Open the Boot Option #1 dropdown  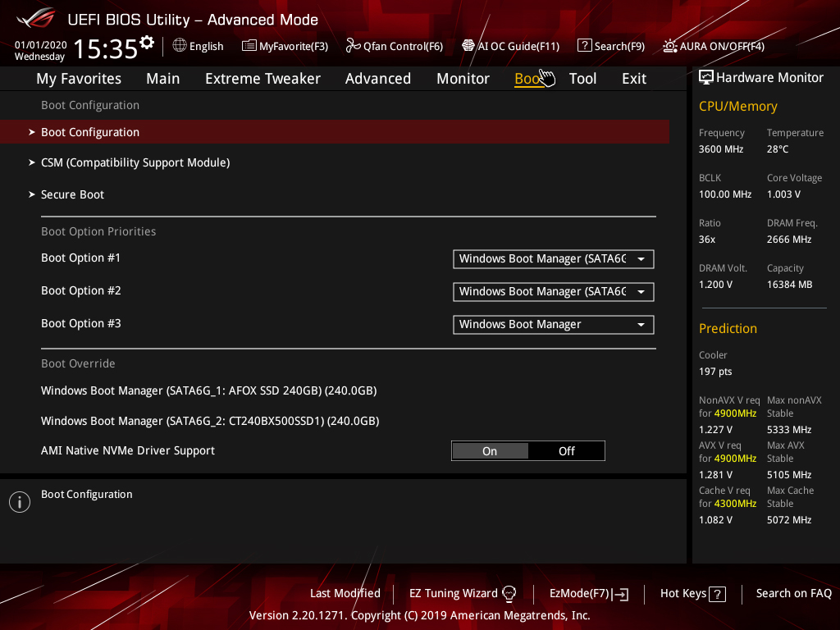point(554,259)
